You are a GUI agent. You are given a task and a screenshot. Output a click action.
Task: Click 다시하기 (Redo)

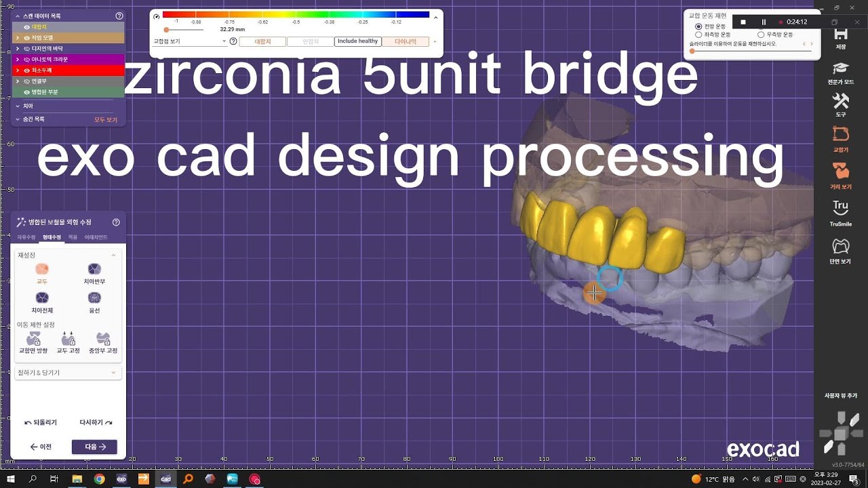(96, 422)
